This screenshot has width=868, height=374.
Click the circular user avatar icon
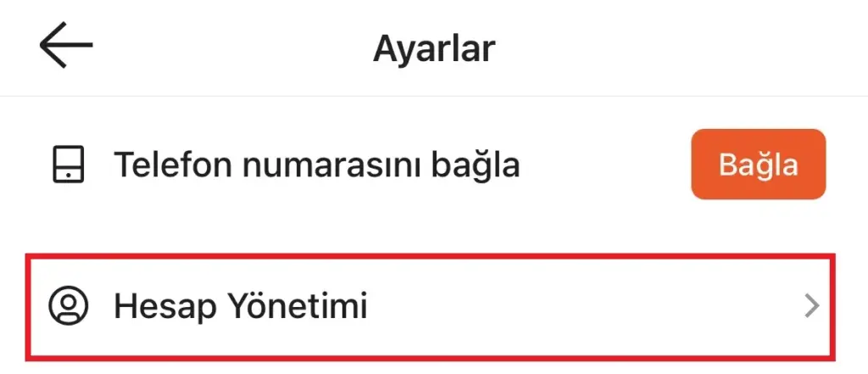tap(69, 305)
